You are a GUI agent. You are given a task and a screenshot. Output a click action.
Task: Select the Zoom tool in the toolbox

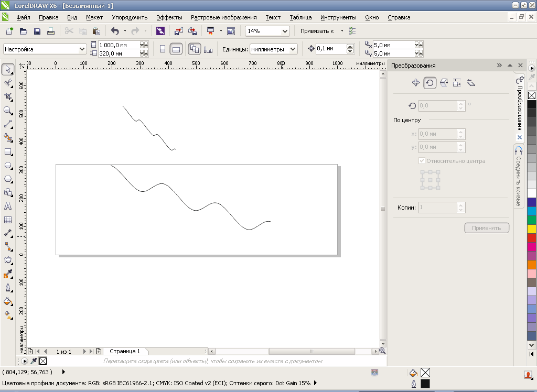pyautogui.click(x=8, y=111)
